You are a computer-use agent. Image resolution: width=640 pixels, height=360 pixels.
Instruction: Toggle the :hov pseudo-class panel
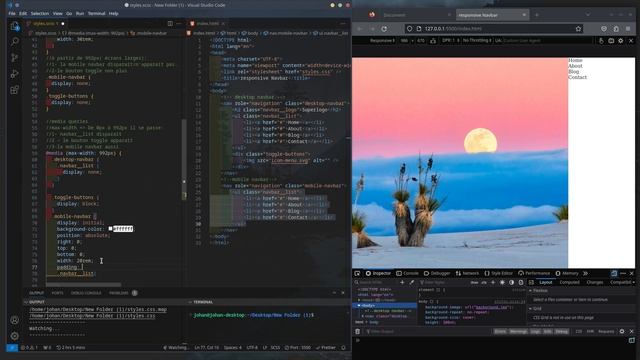474,282
